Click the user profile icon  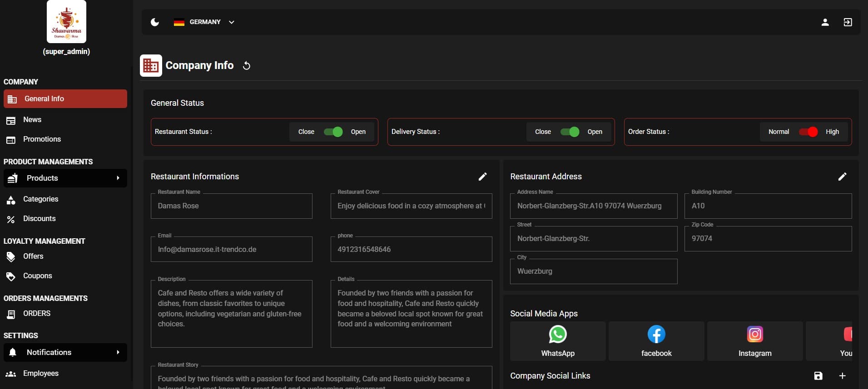coord(825,22)
